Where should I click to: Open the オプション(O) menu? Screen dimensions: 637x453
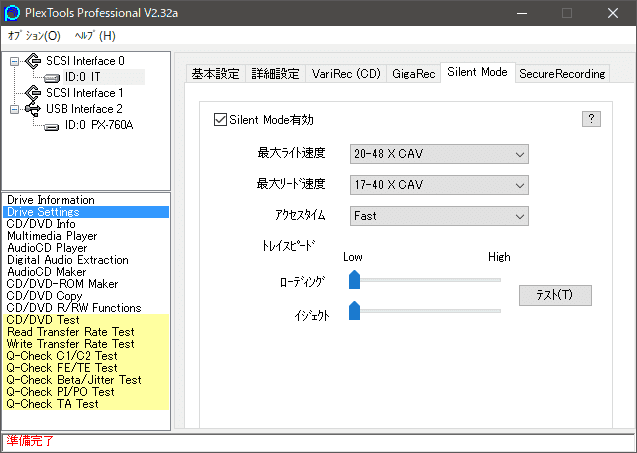tap(34, 36)
